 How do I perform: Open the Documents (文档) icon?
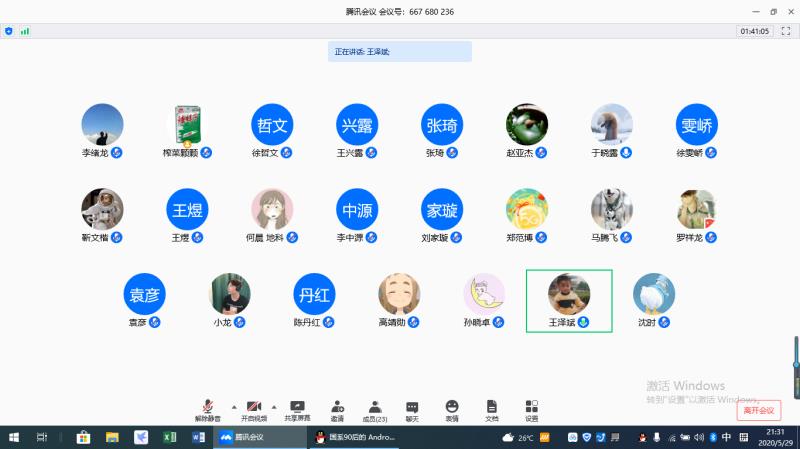tap(492, 408)
